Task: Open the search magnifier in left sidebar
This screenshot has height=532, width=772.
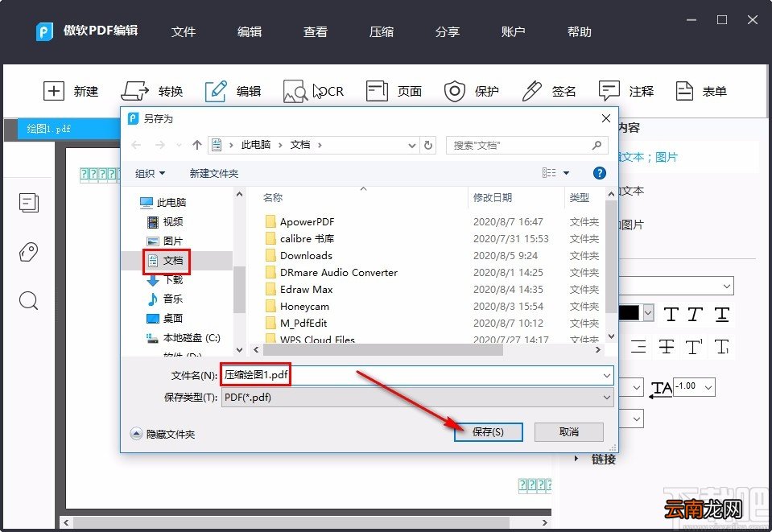Action: [28, 300]
